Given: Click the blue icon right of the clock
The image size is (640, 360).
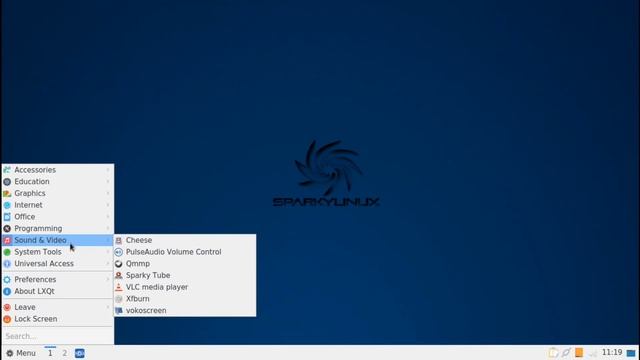Looking at the screenshot, I should [631, 353].
